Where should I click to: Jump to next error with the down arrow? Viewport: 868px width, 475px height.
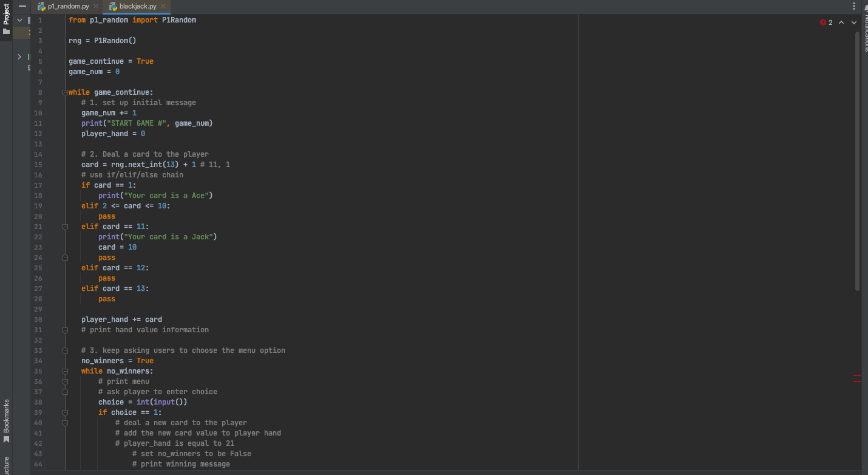854,22
